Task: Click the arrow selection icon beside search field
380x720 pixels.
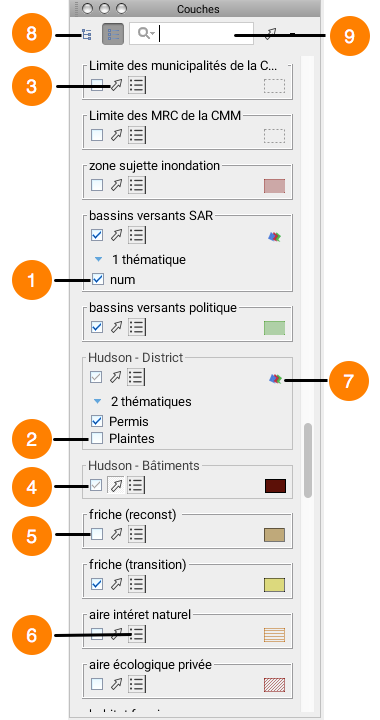Action: pos(273,34)
